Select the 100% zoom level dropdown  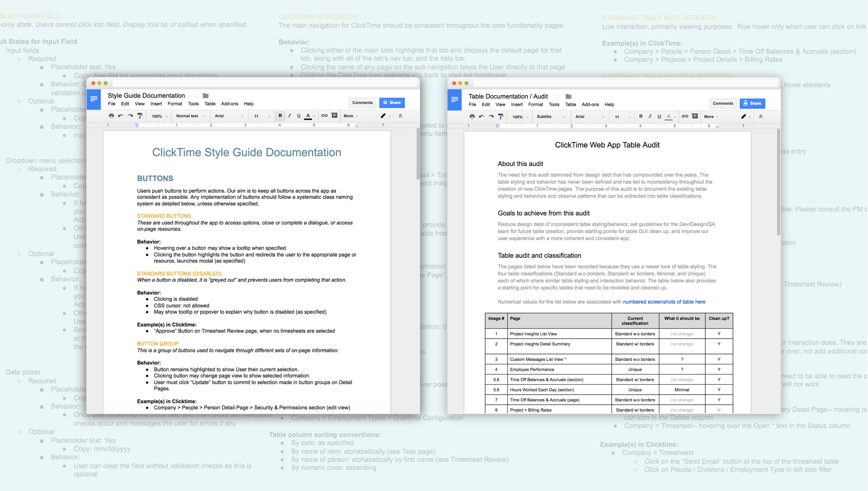[x=161, y=116]
